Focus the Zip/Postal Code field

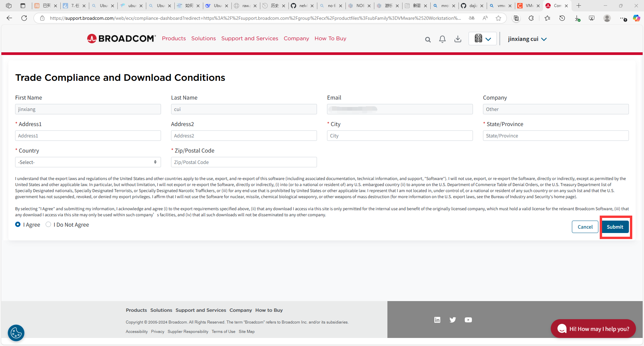click(244, 162)
